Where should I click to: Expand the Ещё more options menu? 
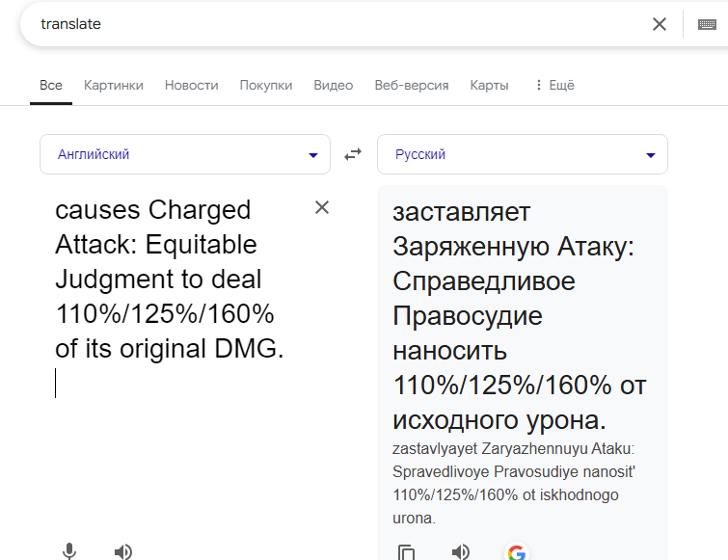554,86
